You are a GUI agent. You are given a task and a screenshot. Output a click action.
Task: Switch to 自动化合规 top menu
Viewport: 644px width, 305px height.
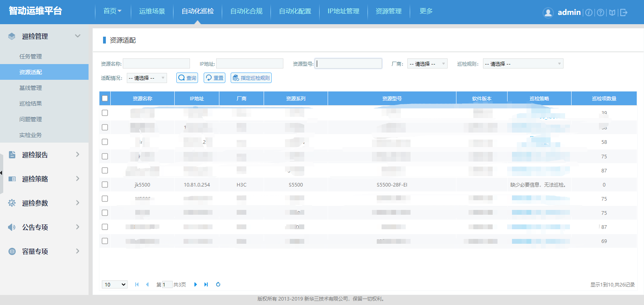[x=246, y=11]
